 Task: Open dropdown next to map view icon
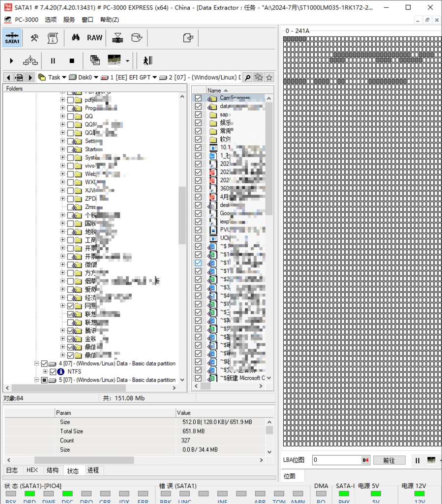tap(127, 61)
